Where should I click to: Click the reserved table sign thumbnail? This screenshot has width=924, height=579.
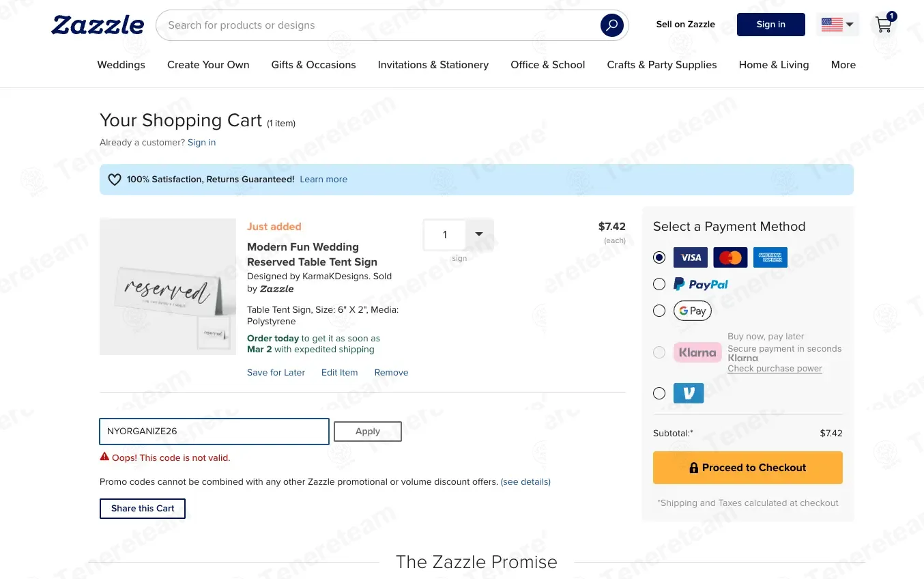pos(168,287)
